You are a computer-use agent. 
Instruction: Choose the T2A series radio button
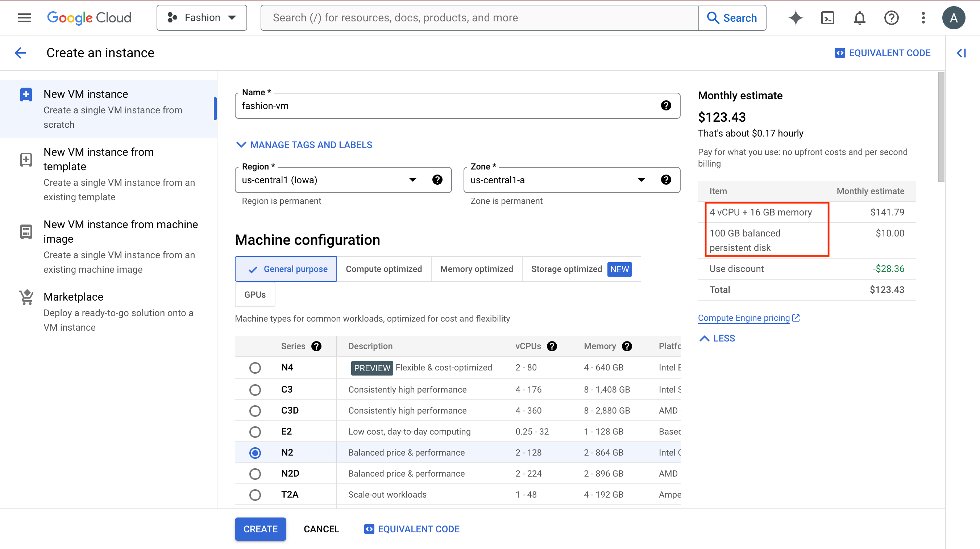tap(255, 495)
